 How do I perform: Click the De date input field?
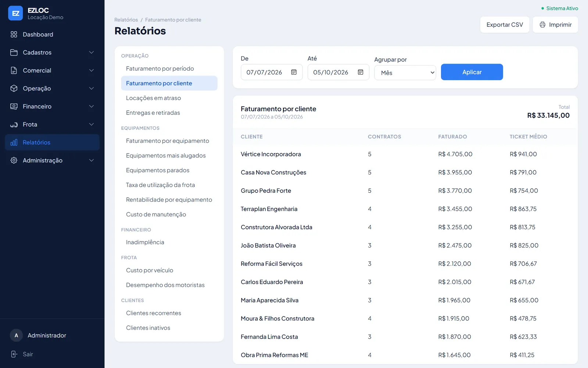[x=272, y=72]
